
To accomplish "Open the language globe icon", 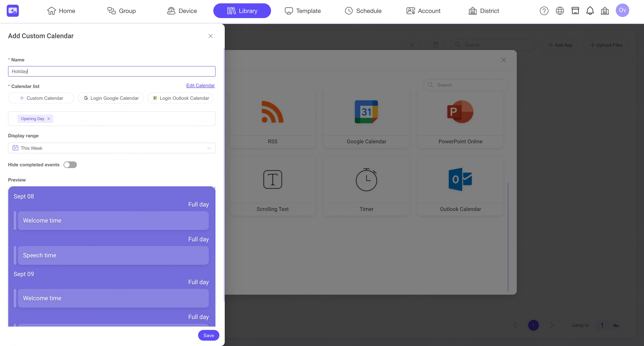I will pyautogui.click(x=559, y=11).
